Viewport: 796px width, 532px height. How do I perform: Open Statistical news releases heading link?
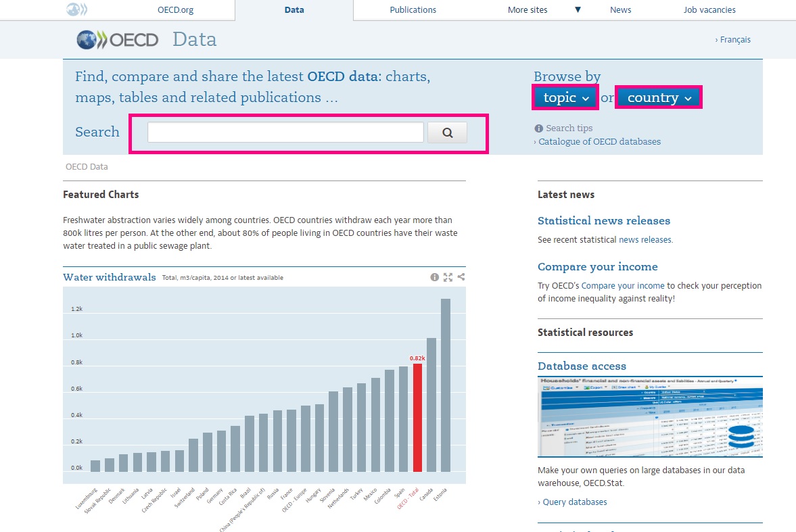click(604, 221)
